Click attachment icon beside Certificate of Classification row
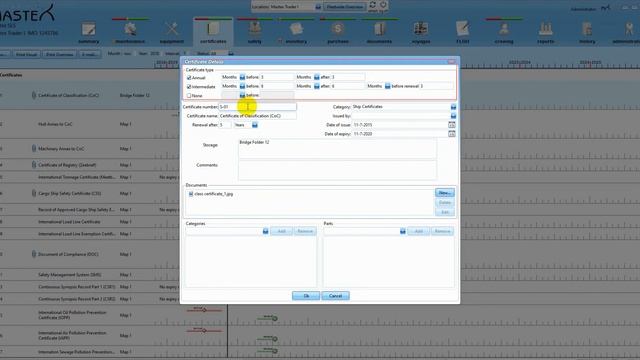This screenshot has width=640, height=360. (34, 95)
